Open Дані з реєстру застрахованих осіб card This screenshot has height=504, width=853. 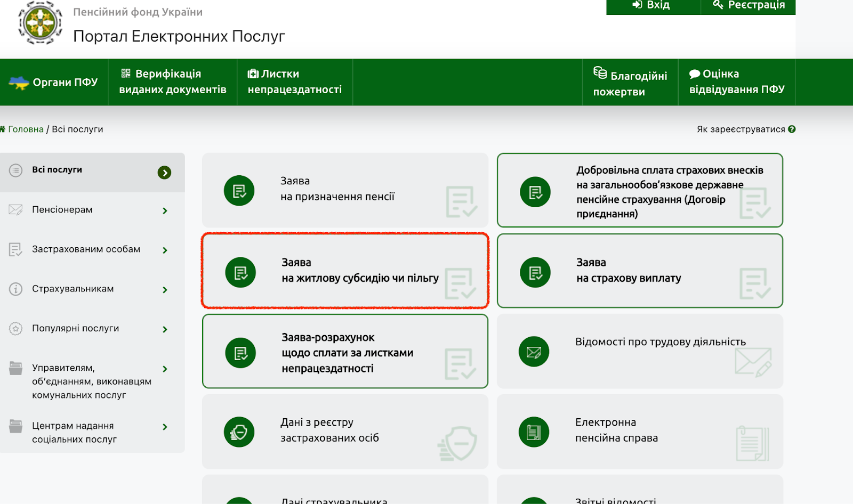(345, 432)
